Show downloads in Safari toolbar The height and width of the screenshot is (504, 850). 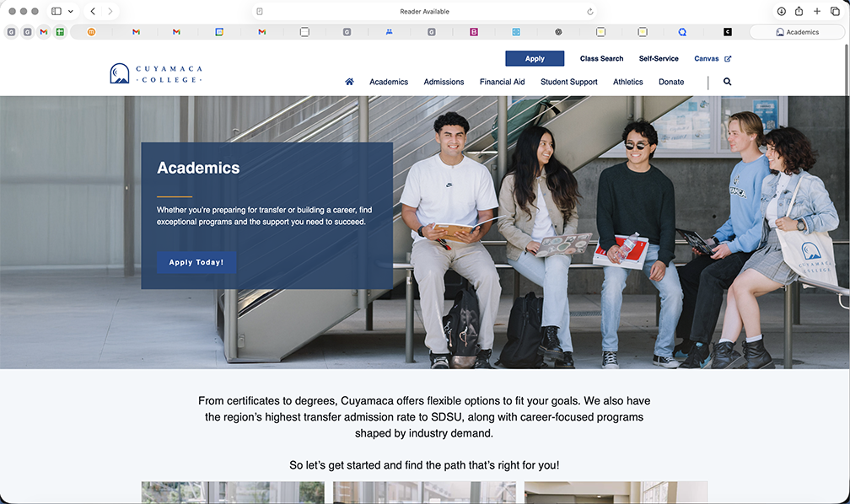781,11
